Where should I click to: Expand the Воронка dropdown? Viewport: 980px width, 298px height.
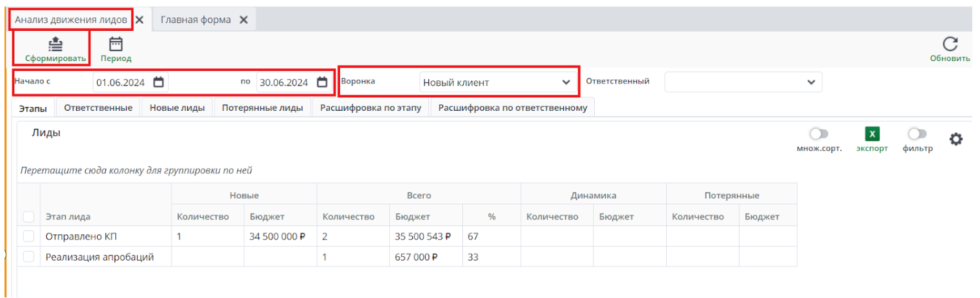tap(566, 82)
